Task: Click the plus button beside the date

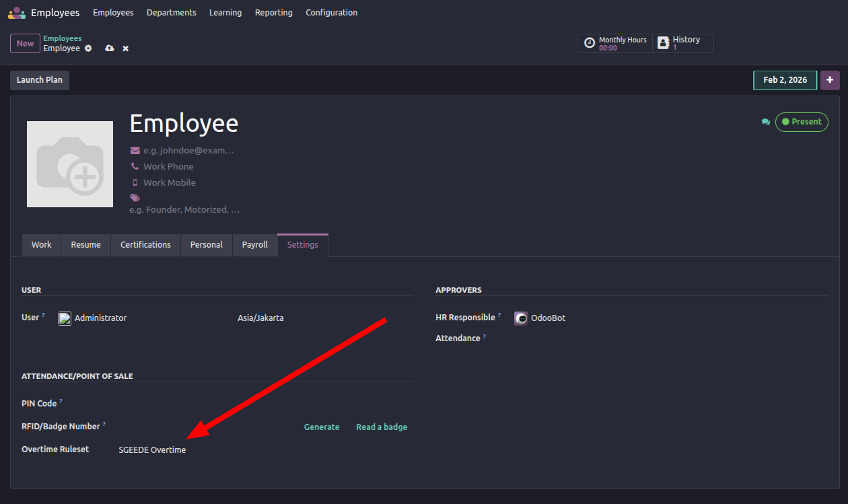Action: pyautogui.click(x=830, y=80)
